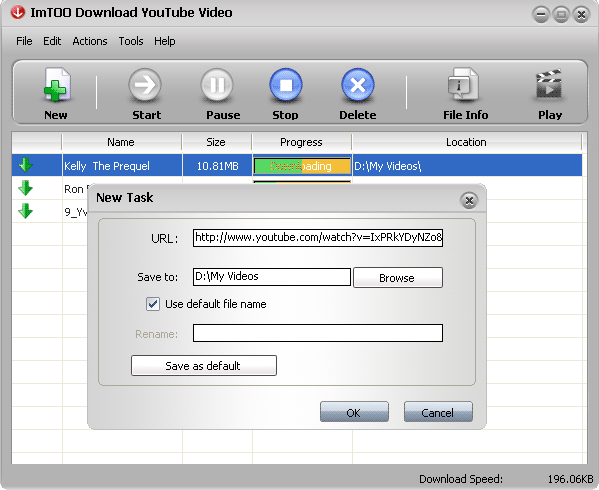Click Browse to choose save folder
599x490 pixels.
pyautogui.click(x=398, y=278)
